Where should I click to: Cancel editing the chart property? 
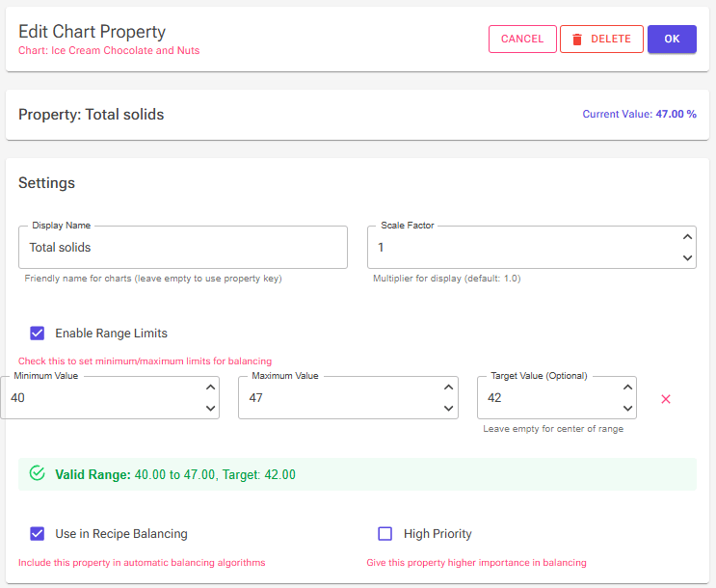tap(522, 40)
